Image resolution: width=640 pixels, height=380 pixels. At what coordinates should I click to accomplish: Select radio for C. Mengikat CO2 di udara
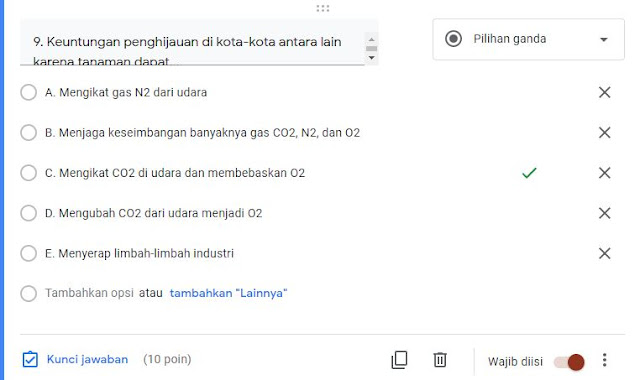tap(29, 173)
